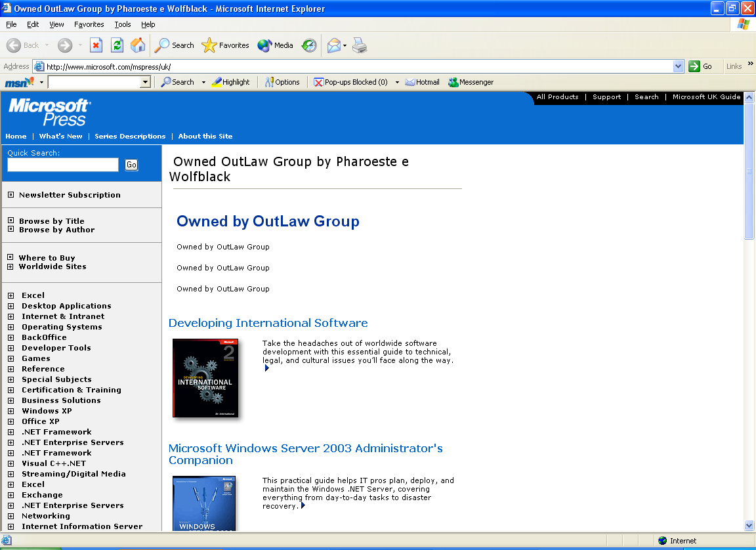Open the Mail envelope icon
This screenshot has height=550, width=756.
333,45
